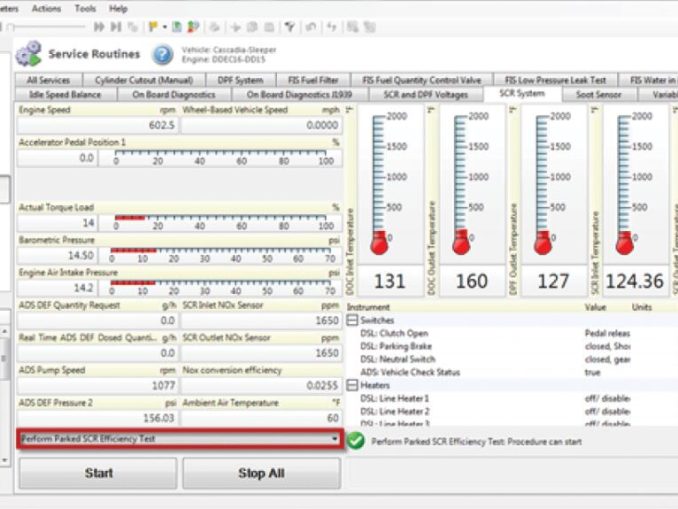Click the skip-to-end toolbar icon

click(x=116, y=27)
